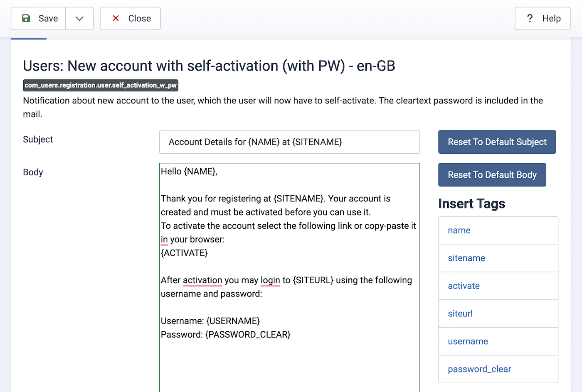Place cursor on {ACTIVATE} line in body
The height and width of the screenshot is (392, 582).
pyautogui.click(x=184, y=253)
